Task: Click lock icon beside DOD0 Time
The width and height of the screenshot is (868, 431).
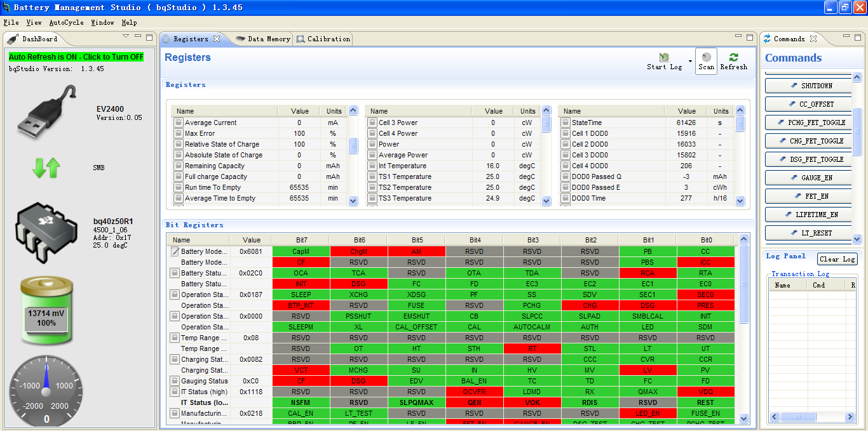Action: tap(565, 198)
